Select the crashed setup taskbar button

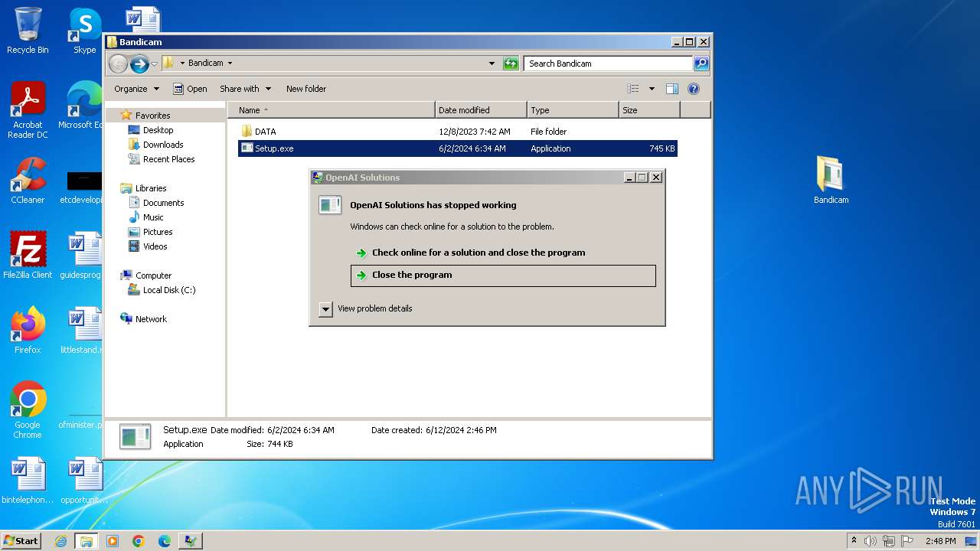tap(191, 541)
